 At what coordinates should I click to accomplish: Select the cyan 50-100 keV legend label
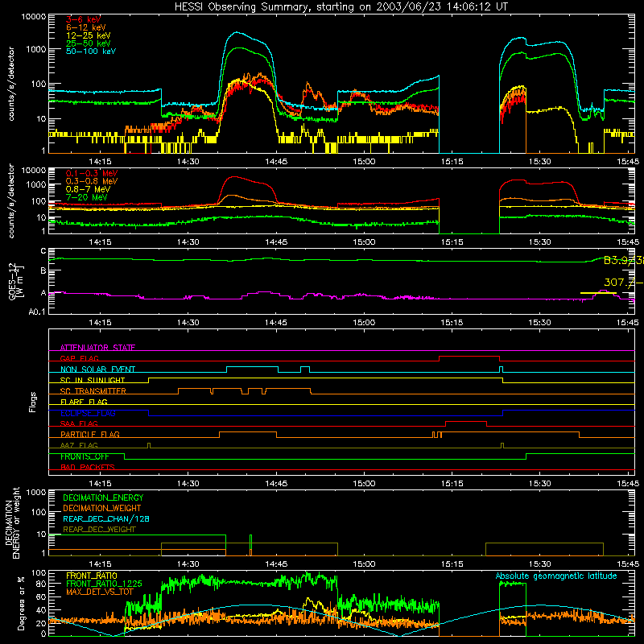click(91, 52)
